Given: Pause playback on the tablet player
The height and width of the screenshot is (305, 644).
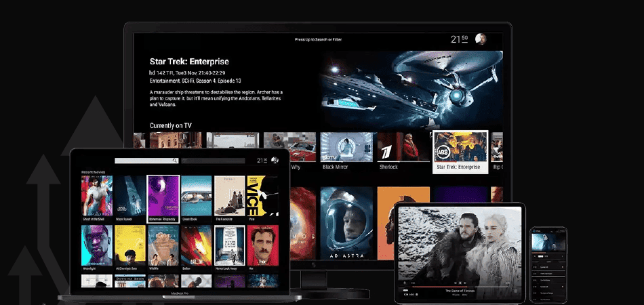Looking at the screenshot, I should tap(460, 283).
